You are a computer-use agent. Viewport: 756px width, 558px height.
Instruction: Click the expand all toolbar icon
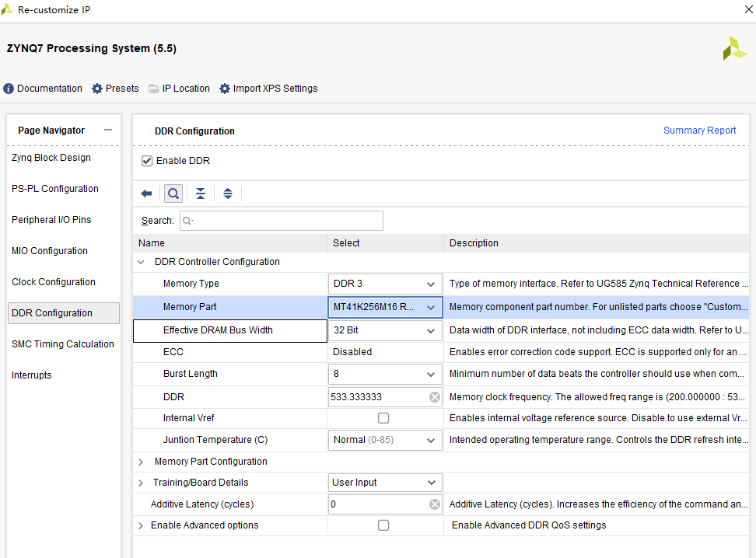click(228, 194)
